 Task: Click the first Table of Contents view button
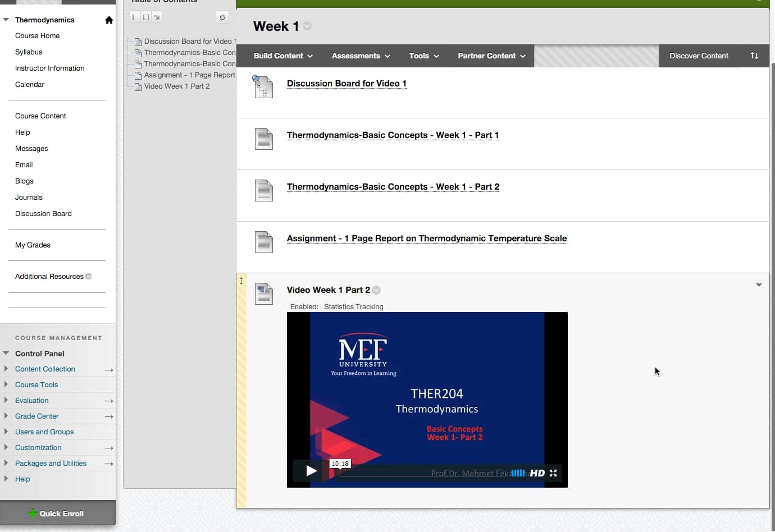134,17
